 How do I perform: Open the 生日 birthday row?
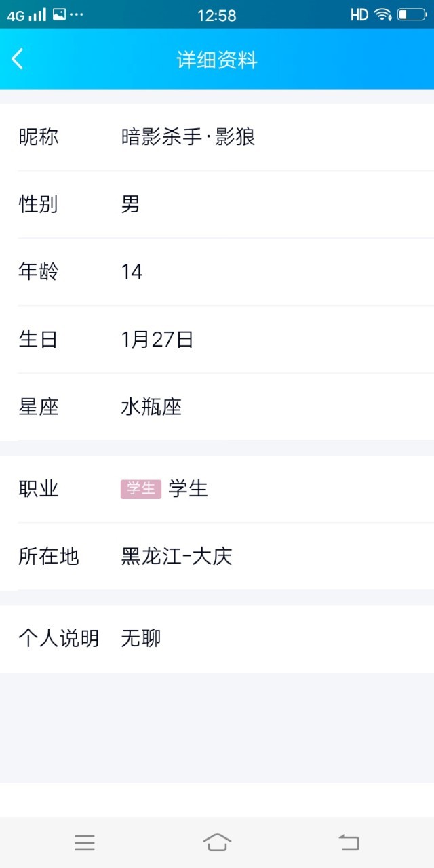217,339
